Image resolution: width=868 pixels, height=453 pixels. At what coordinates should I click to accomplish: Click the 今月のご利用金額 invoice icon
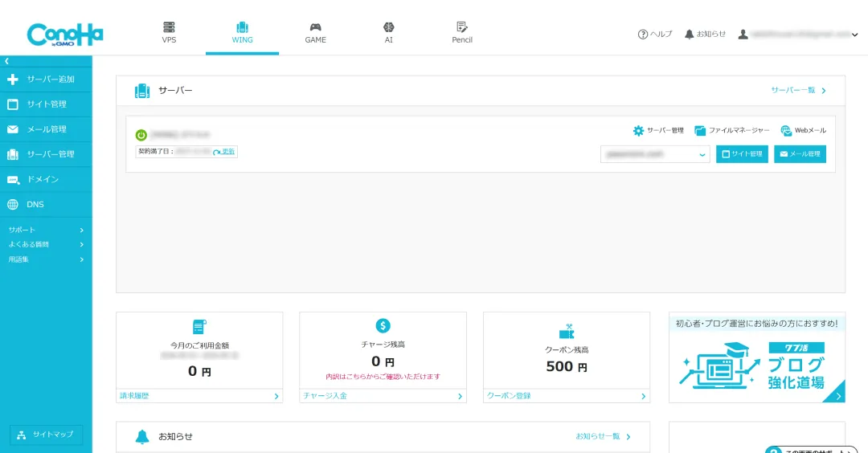coord(199,327)
